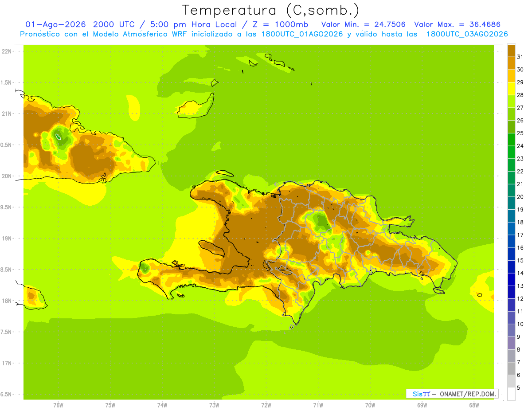
Task: Click the "1800UTC_01AGO2026" initialization time text
Action: click(x=302, y=34)
